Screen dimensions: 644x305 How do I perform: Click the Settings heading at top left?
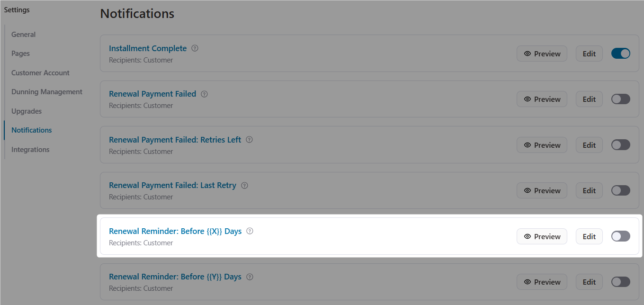pos(17,9)
